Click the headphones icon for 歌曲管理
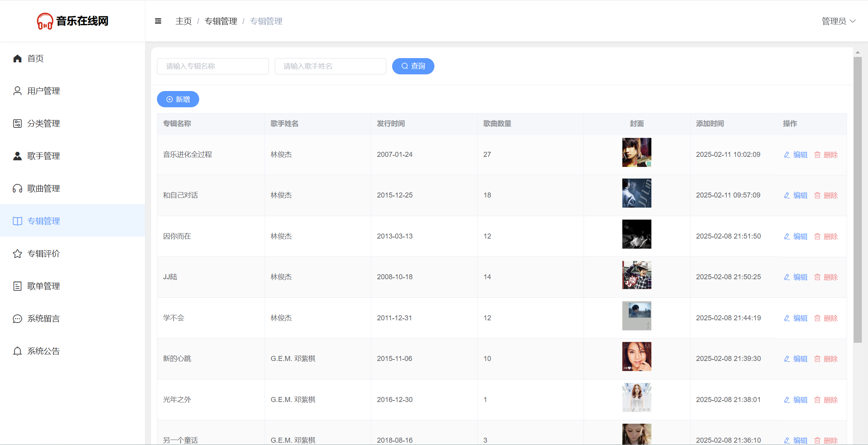 pyautogui.click(x=17, y=189)
